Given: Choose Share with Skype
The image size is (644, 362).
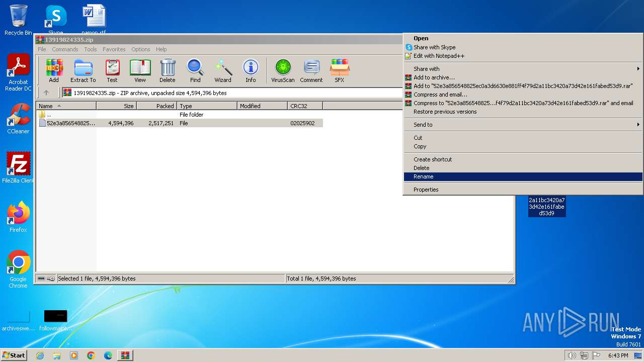Looking at the screenshot, I should pyautogui.click(x=523, y=47).
